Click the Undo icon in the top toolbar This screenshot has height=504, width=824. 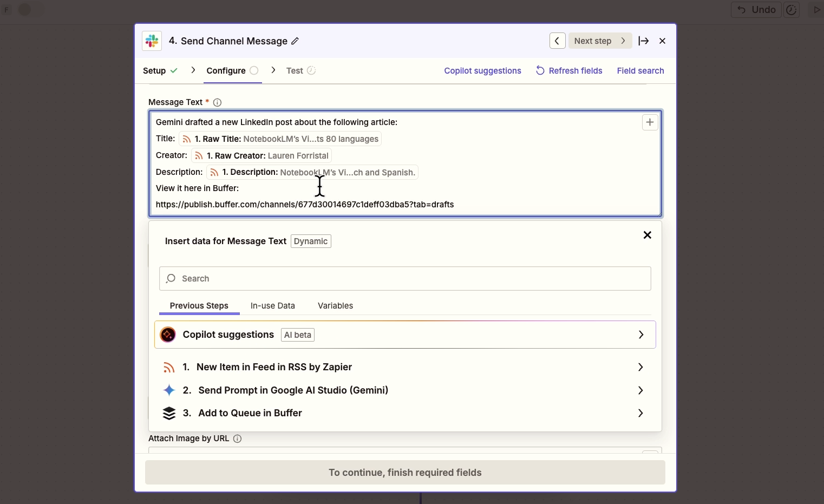coord(742,10)
